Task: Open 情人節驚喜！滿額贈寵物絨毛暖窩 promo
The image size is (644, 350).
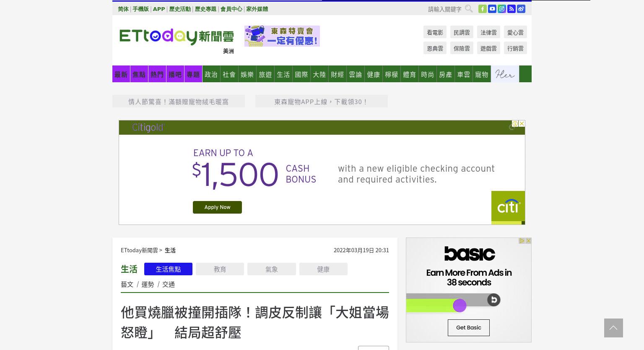Action: click(179, 101)
